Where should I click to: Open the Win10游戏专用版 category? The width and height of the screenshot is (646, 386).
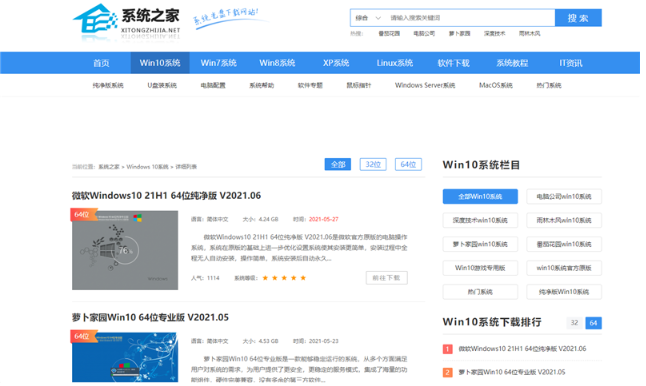pyautogui.click(x=480, y=268)
